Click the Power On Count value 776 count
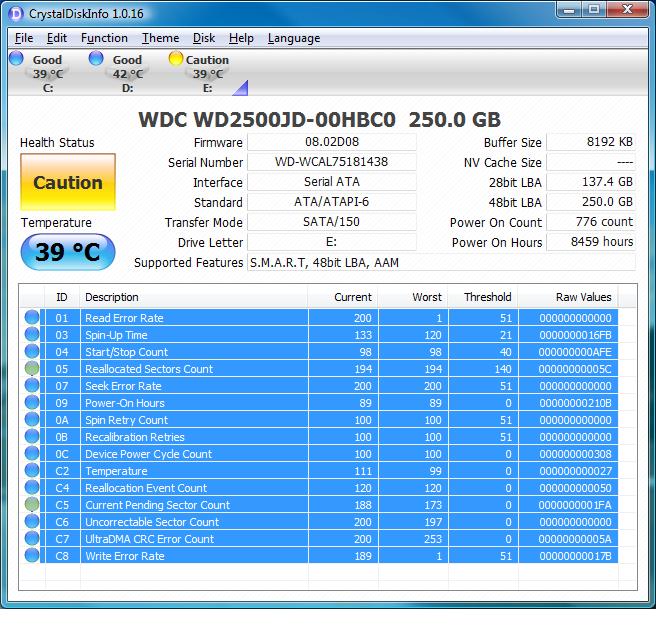 pos(591,222)
